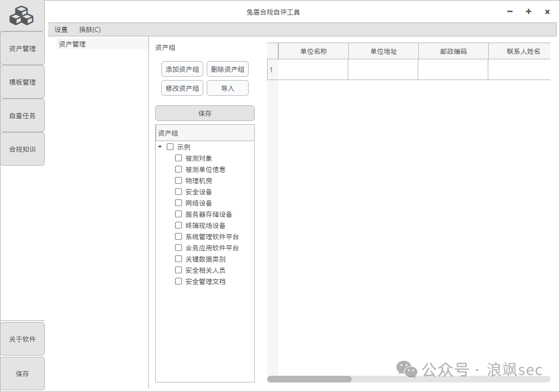This screenshot has height=392, width=560.
Task: Click the 单位地址 cell in row 1
Action: pos(383,69)
